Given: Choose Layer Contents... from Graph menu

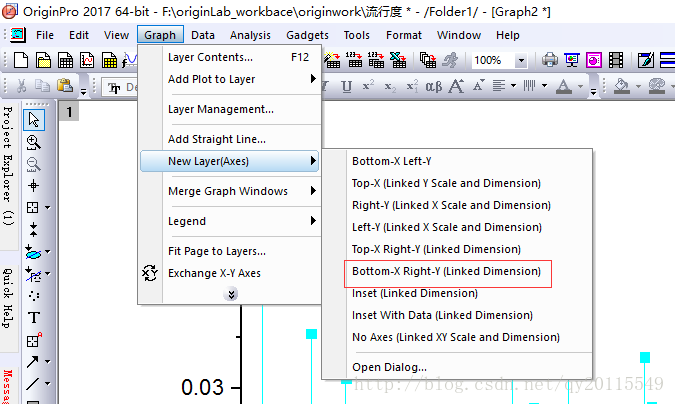Looking at the screenshot, I should (x=230, y=57).
